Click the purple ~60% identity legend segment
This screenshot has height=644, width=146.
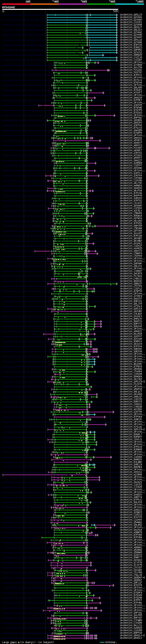(x=73, y=4)
